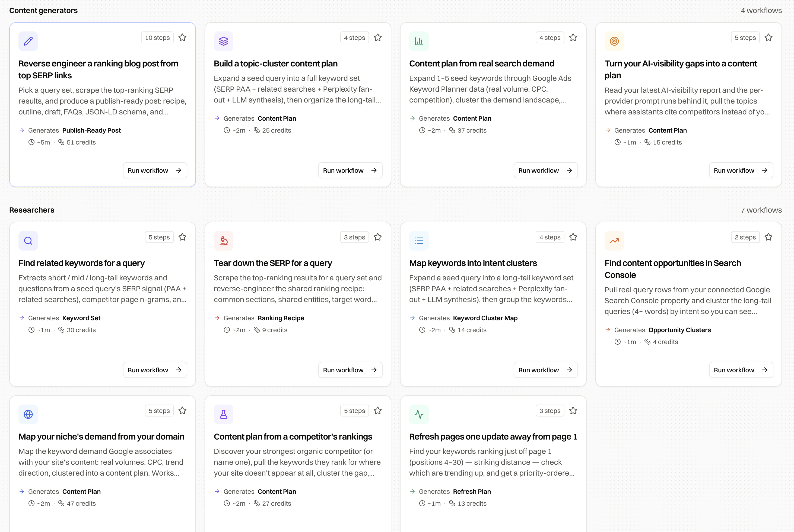Open 'Turn your AI-visibility gaps into a content plan' title
The image size is (794, 532).
point(681,70)
